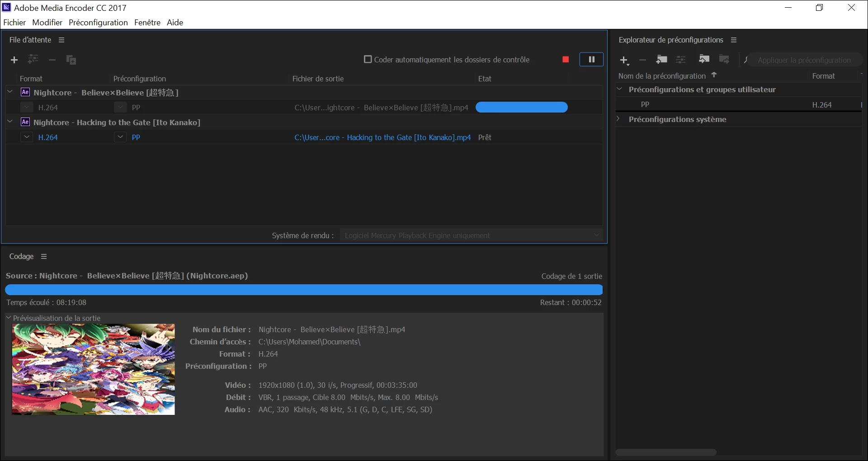Open queue output settings sliders icon

click(x=33, y=59)
